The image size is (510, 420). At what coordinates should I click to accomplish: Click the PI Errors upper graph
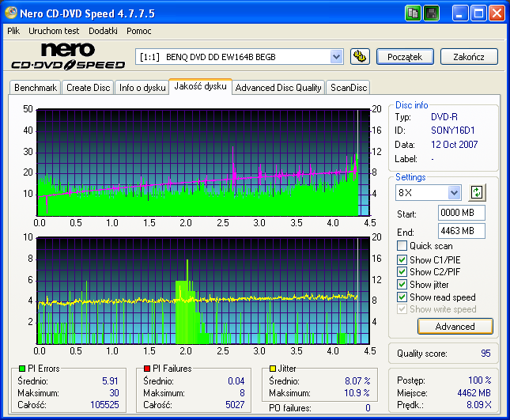(x=203, y=162)
